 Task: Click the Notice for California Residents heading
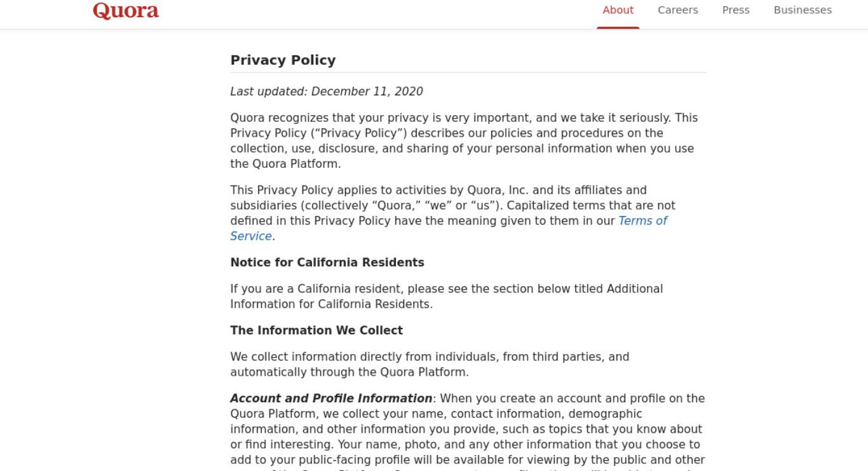point(327,263)
